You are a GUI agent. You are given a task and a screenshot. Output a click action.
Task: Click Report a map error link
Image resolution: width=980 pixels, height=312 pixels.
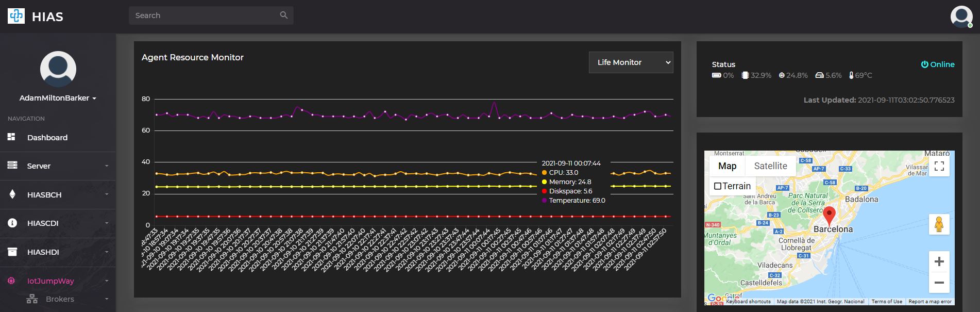[x=930, y=302]
